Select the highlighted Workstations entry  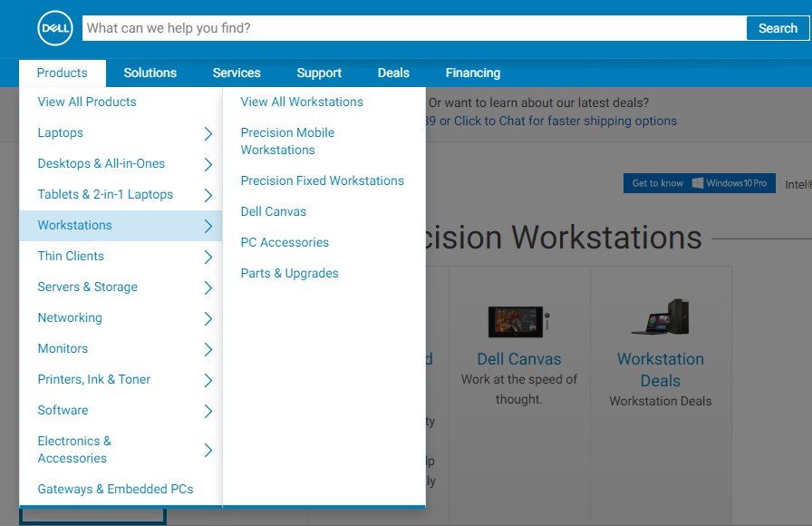pos(121,226)
